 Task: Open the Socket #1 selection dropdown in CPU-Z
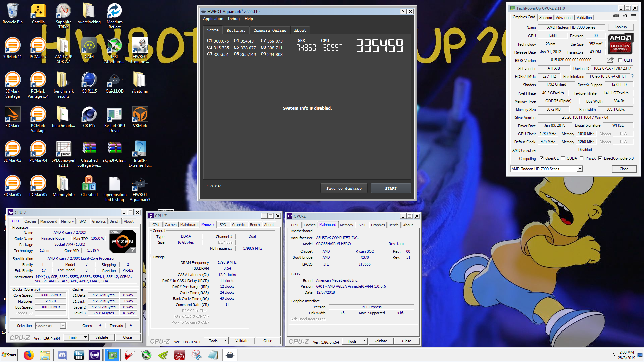[50, 326]
